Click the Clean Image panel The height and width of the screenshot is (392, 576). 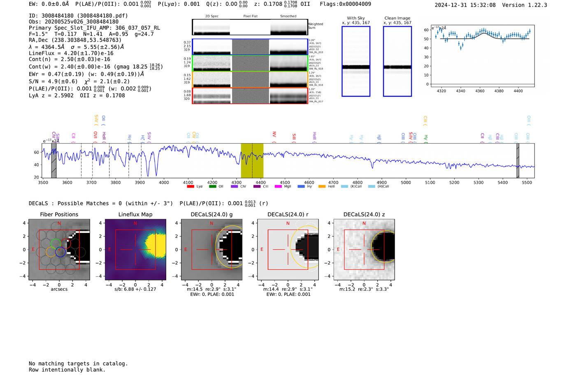point(397,61)
